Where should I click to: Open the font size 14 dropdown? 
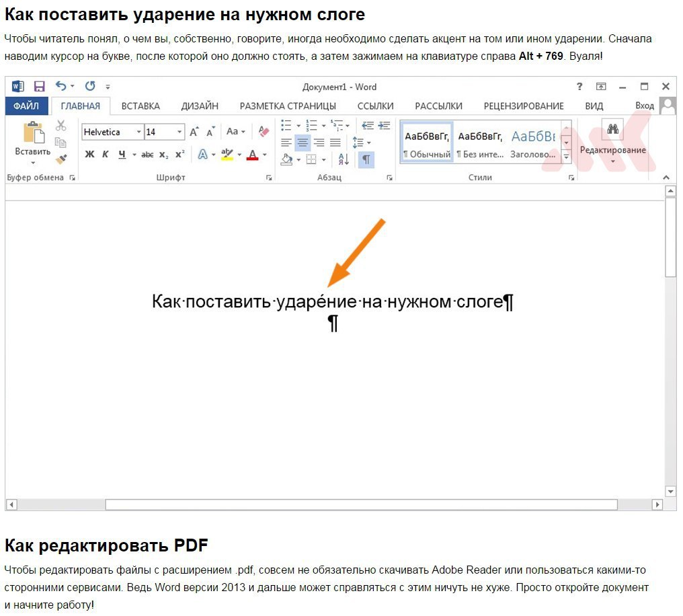[179, 132]
